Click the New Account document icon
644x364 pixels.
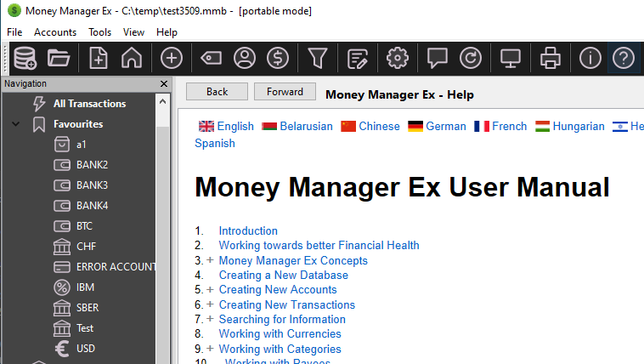coord(99,58)
